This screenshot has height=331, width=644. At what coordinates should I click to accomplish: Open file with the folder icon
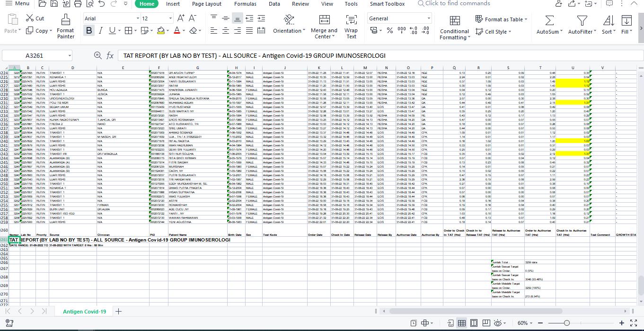coord(42,4)
